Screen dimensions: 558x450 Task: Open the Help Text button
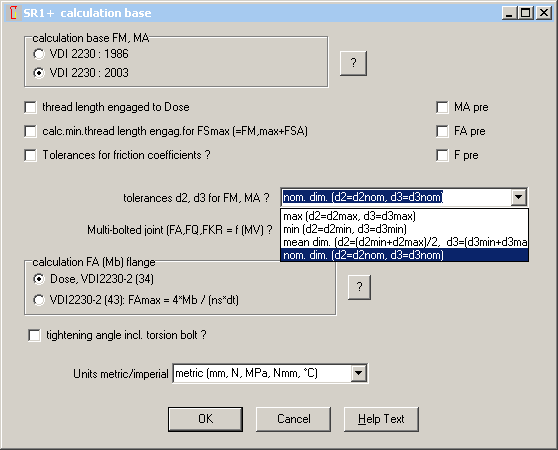pyautogui.click(x=381, y=419)
